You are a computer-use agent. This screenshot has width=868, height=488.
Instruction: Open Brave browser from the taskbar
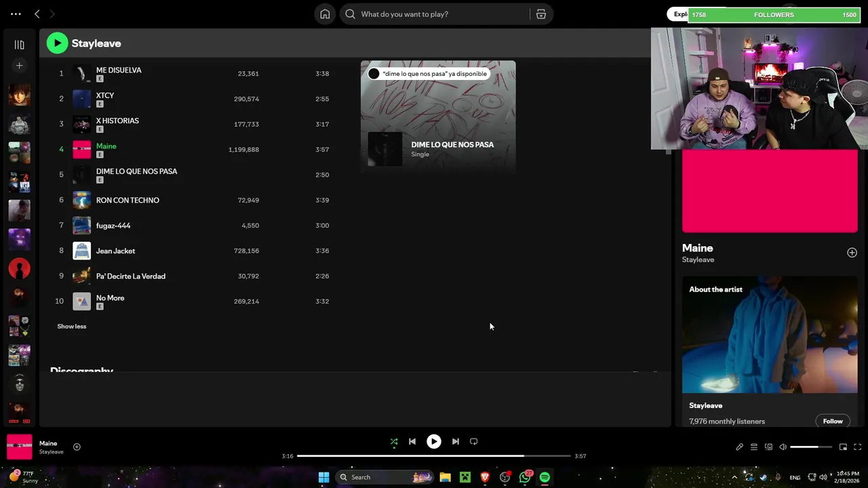(485, 477)
